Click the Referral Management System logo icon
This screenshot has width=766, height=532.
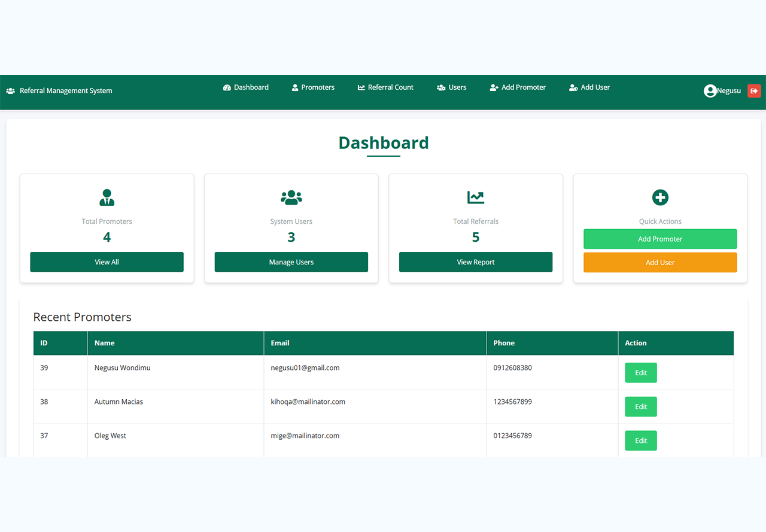(x=11, y=91)
